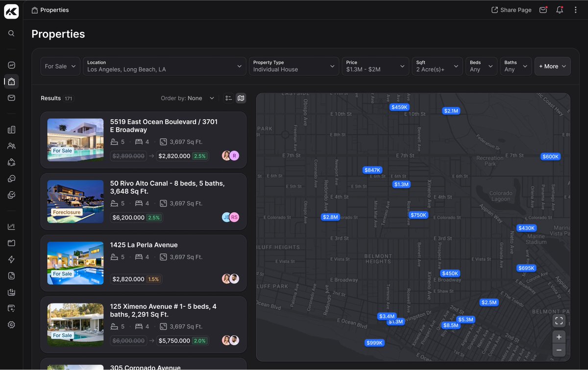Open the lightning bolt icon in sidebar
Viewport: 588px width, 370px height.
(11, 259)
